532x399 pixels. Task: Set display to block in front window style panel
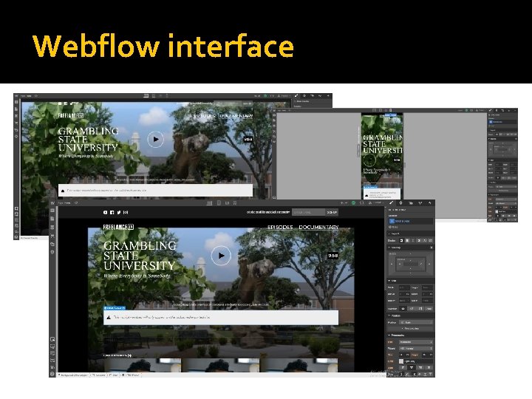[x=401, y=241]
